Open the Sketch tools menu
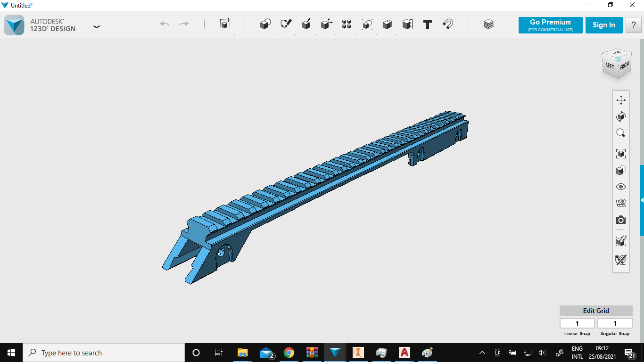This screenshot has width=644, height=362. pyautogui.click(x=286, y=25)
